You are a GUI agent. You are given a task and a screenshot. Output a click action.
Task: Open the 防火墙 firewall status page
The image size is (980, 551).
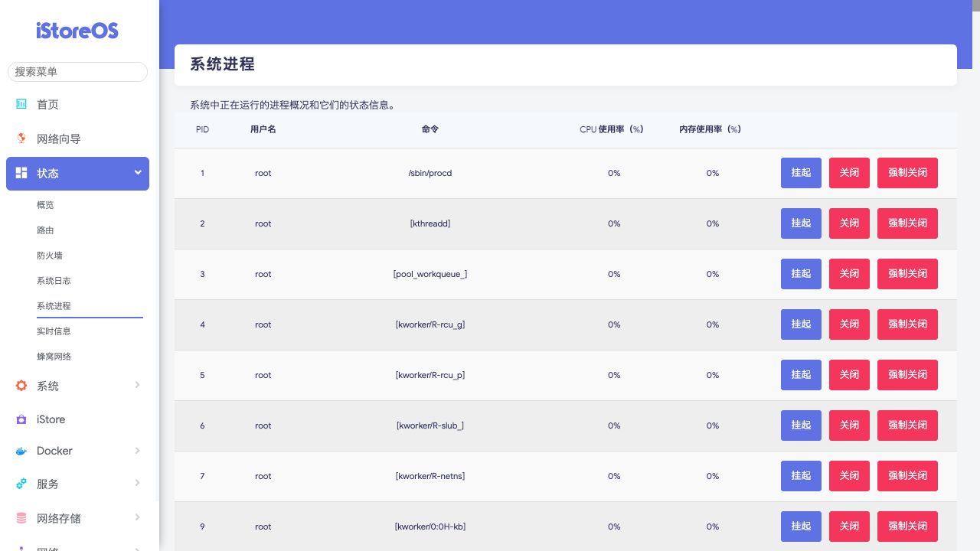tap(50, 256)
